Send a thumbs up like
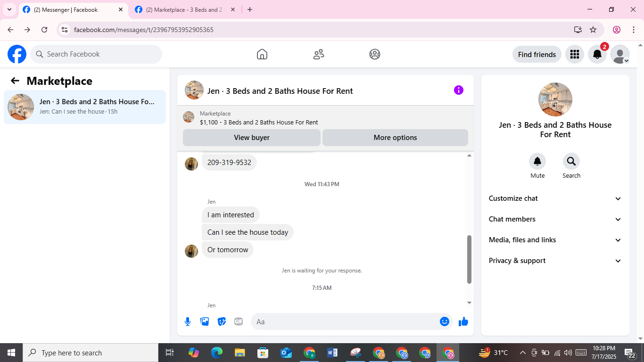644x362 pixels. tap(463, 321)
